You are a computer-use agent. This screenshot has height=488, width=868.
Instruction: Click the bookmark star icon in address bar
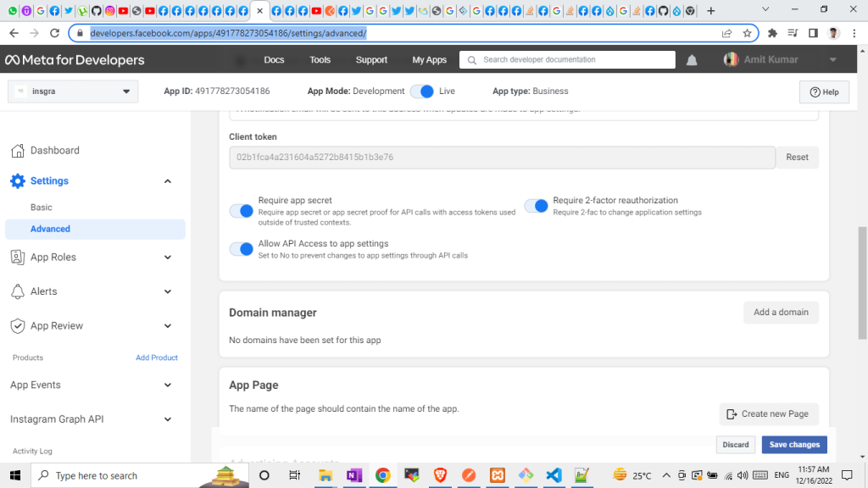747,33
